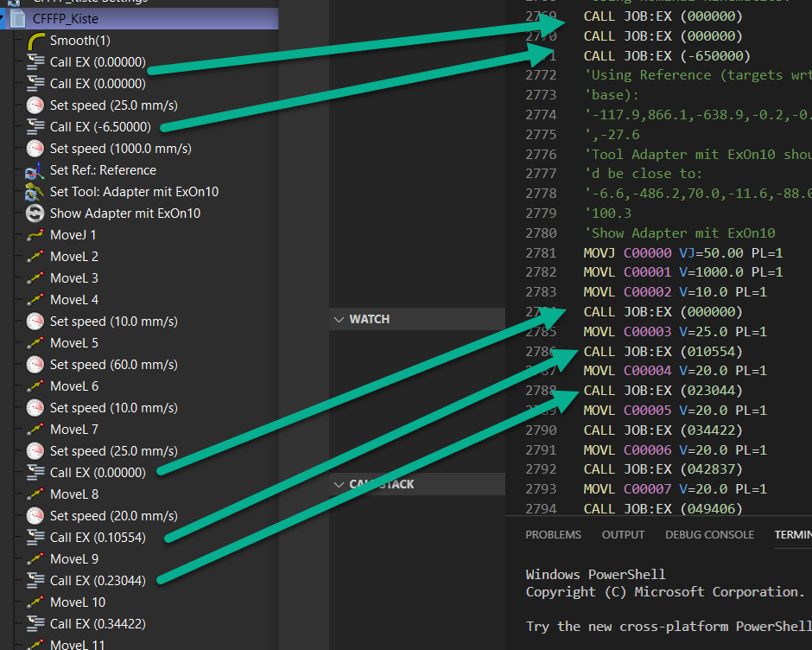Select Set speed (1000.0 mm/s) tree item
The width and height of the screenshot is (812, 650).
coord(120,149)
